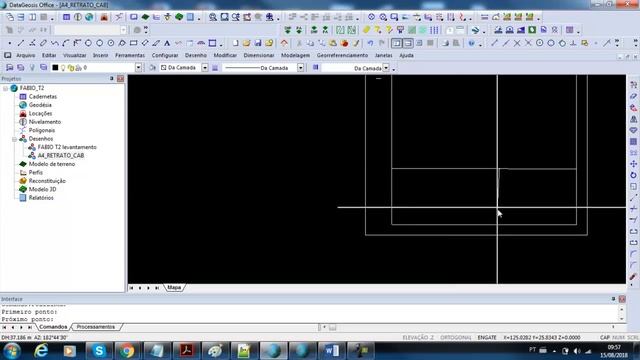Open Word from the Windows taskbar

pos(331,351)
